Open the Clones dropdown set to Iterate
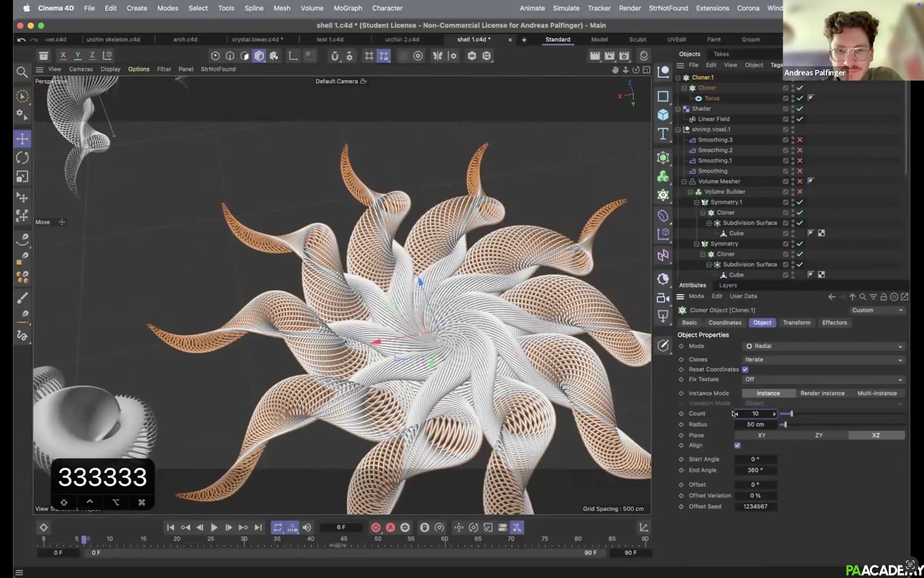 click(823, 360)
